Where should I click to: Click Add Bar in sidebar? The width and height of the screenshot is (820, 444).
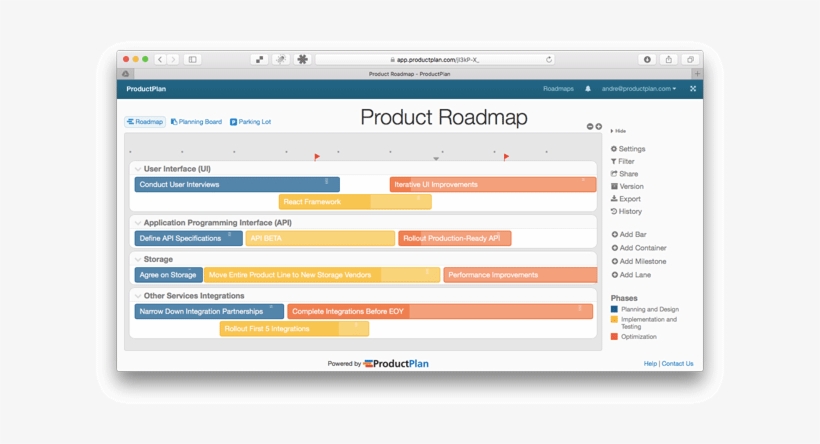click(629, 235)
